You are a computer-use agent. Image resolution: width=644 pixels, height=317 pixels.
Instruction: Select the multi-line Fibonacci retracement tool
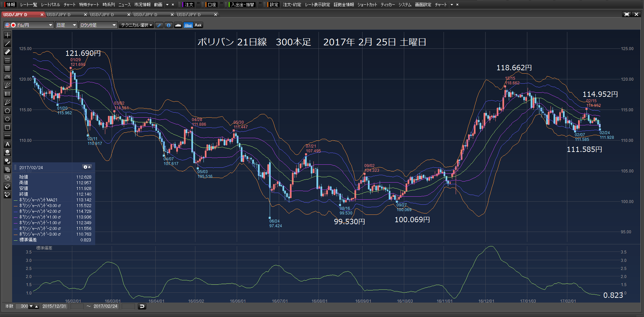point(7,69)
